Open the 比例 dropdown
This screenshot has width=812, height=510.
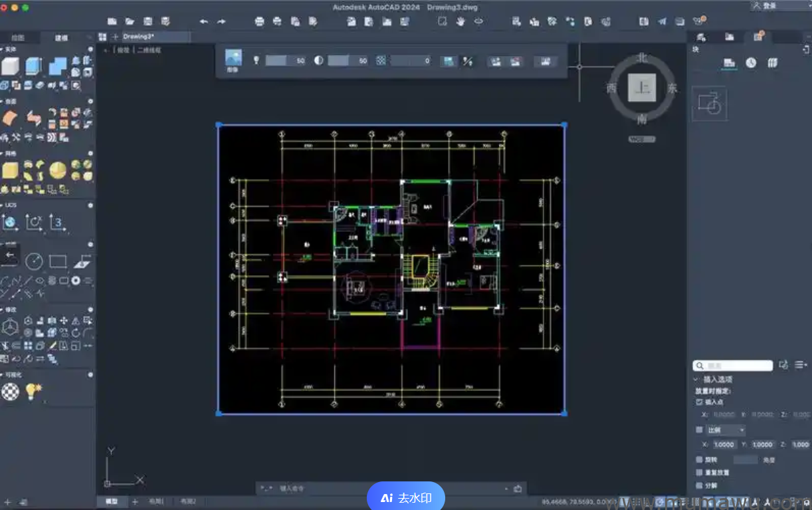tap(726, 430)
